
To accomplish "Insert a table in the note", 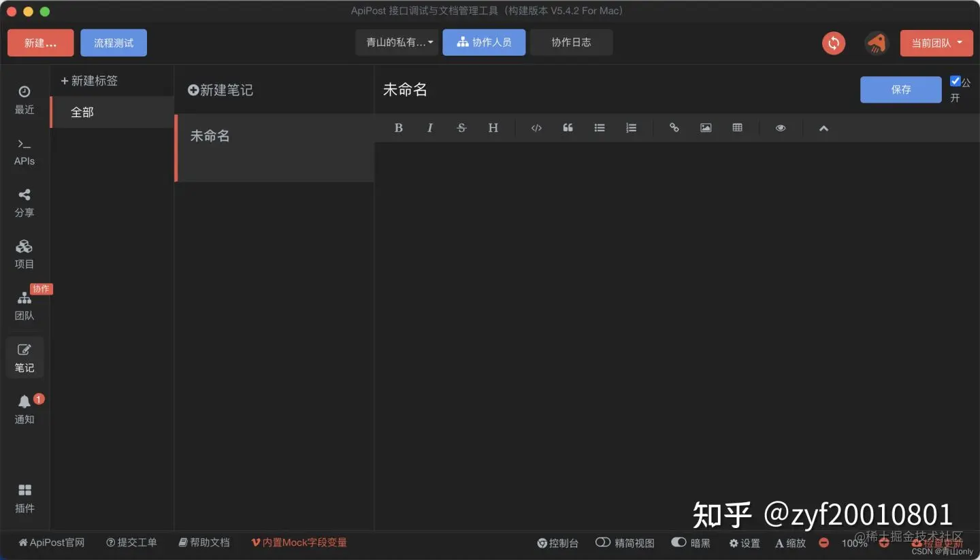I will (737, 128).
